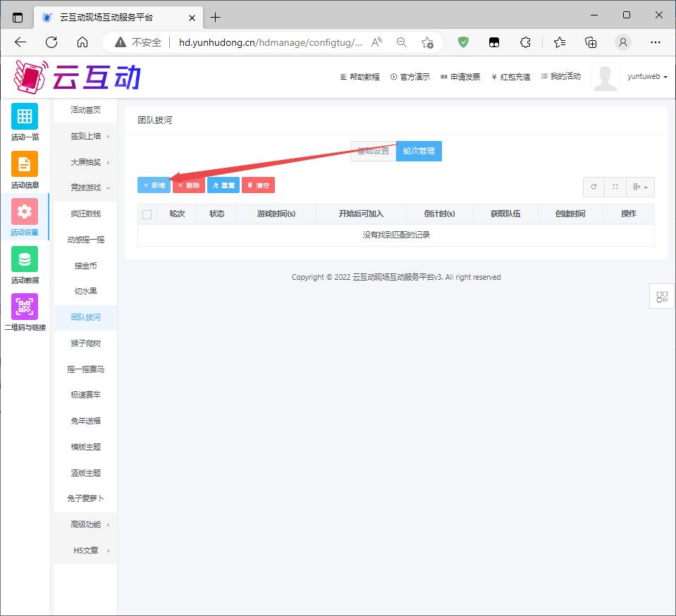Select the 轮次管理 tab
This screenshot has height=616, width=676.
(x=419, y=152)
